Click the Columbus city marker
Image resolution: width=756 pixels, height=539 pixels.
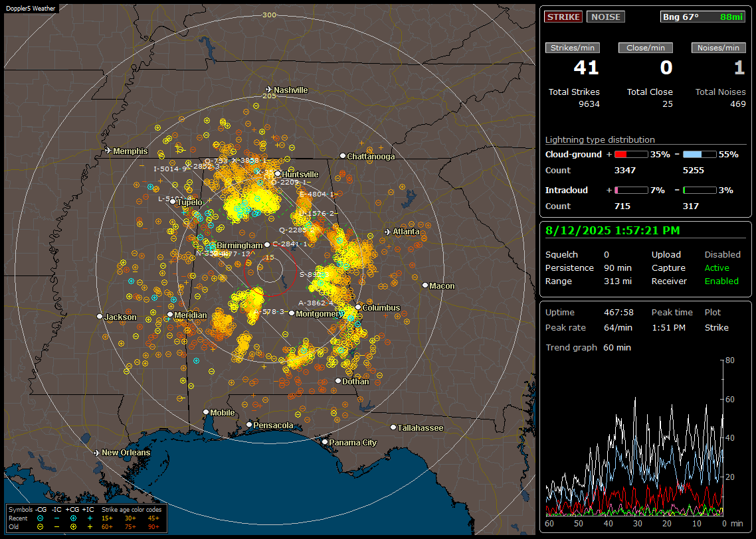click(358, 307)
